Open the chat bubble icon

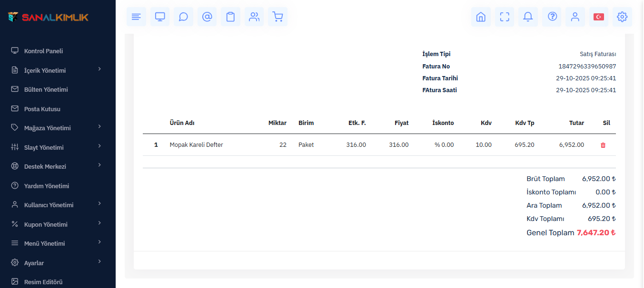click(x=183, y=17)
